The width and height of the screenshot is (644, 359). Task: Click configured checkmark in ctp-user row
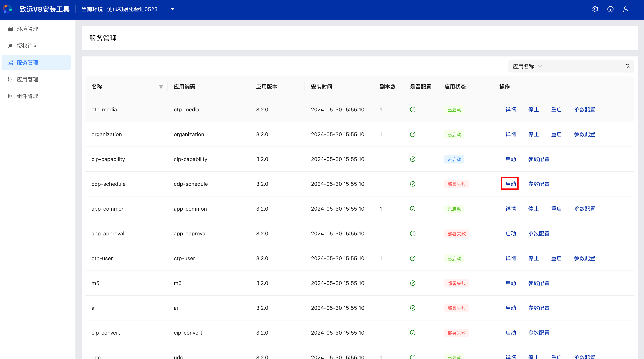413,258
